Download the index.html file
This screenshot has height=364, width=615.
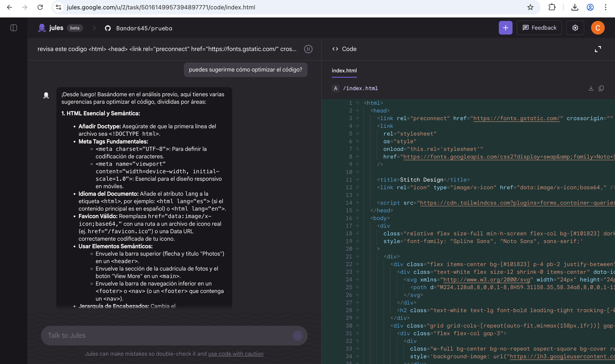coord(591,88)
